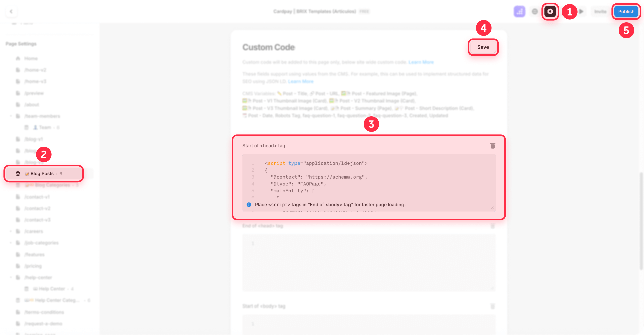The height and width of the screenshot is (335, 644).
Task: Click the database icon beside Blog Posts
Action: coord(18,173)
